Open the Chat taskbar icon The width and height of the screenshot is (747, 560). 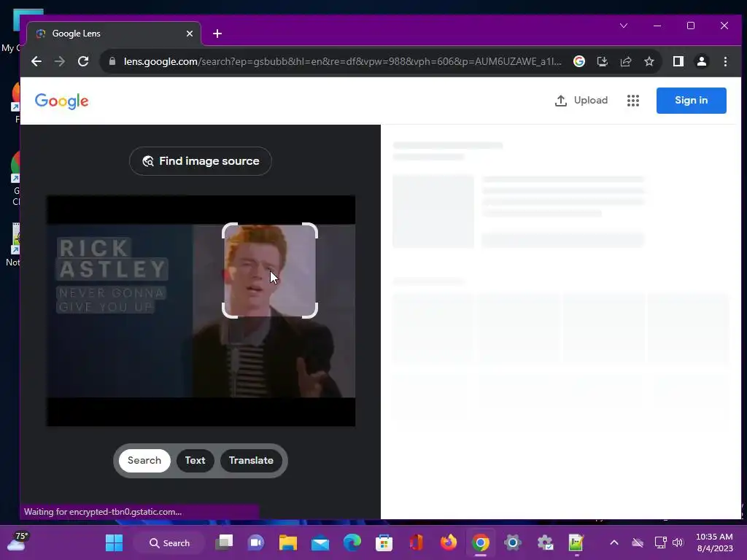pos(256,542)
